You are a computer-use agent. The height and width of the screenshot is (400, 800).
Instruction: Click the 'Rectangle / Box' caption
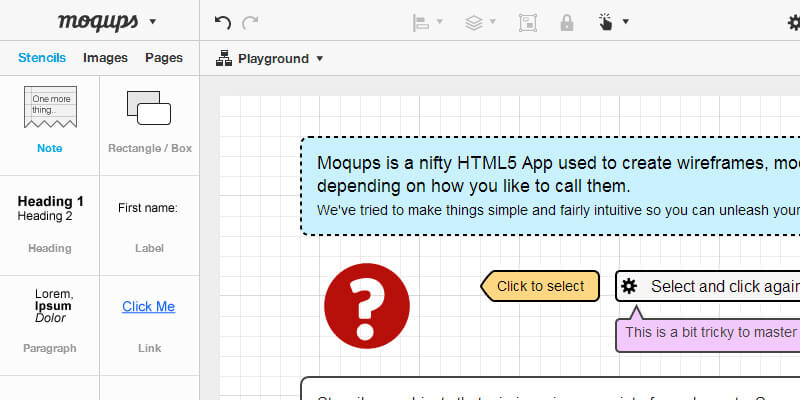click(x=150, y=148)
